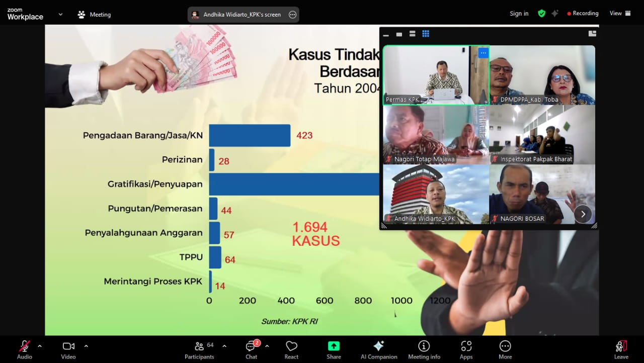Toggle the Video camera button
The width and height of the screenshot is (644, 363).
(x=68, y=349)
